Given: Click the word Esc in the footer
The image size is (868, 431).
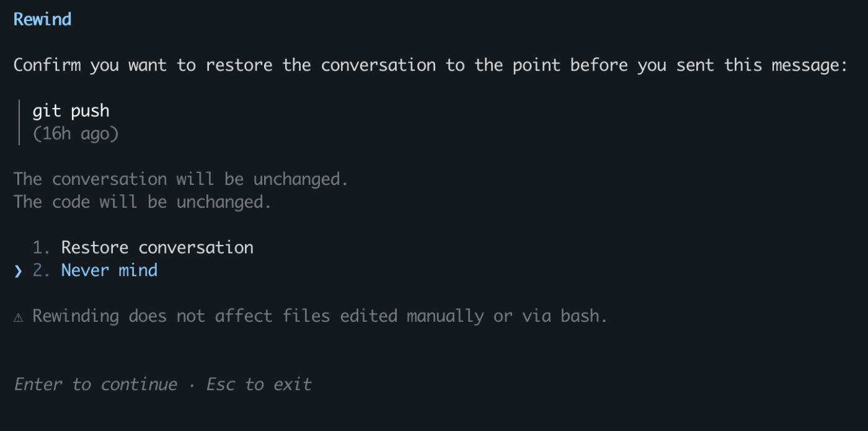Looking at the screenshot, I should pyautogui.click(x=220, y=384).
